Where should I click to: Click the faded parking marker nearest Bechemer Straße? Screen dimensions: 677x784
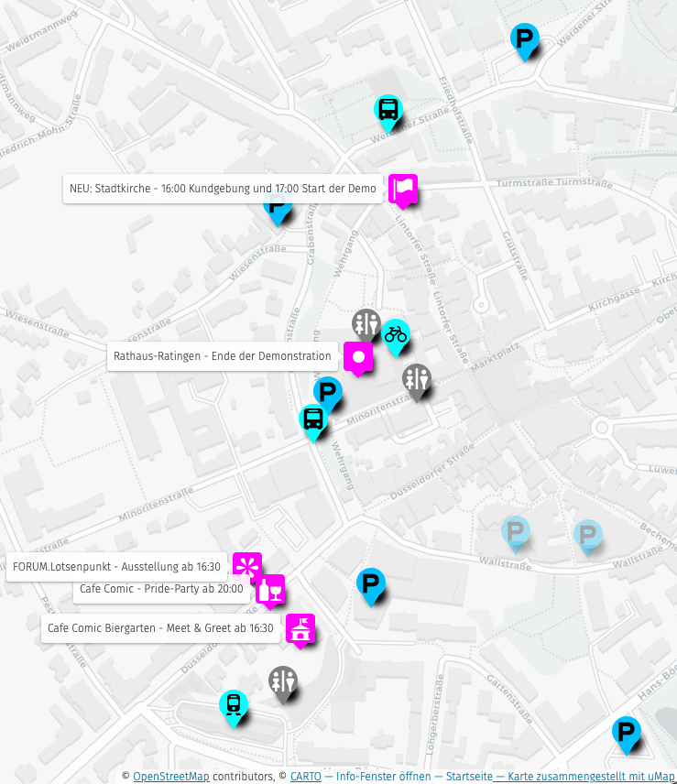587,535
